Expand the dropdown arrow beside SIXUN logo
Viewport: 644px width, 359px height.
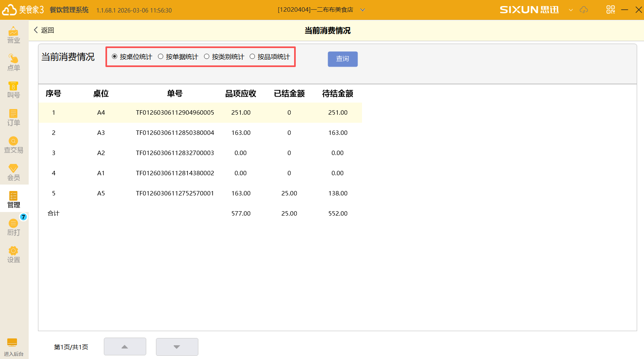coord(570,10)
